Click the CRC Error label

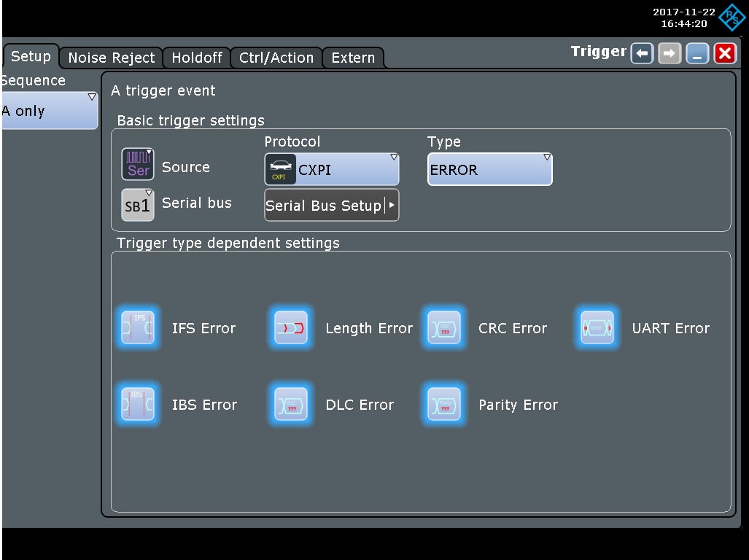click(513, 328)
